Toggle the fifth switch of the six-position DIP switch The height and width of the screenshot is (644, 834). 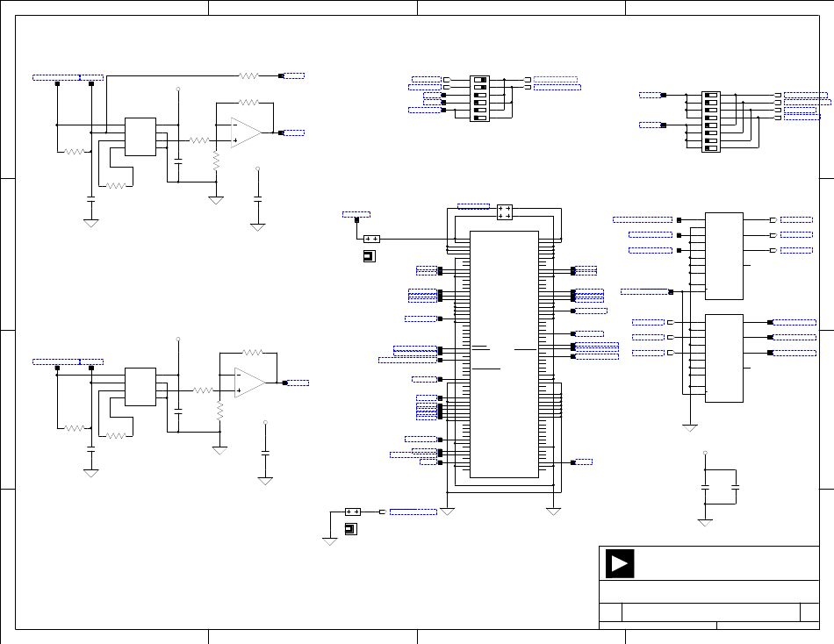pyautogui.click(x=479, y=110)
